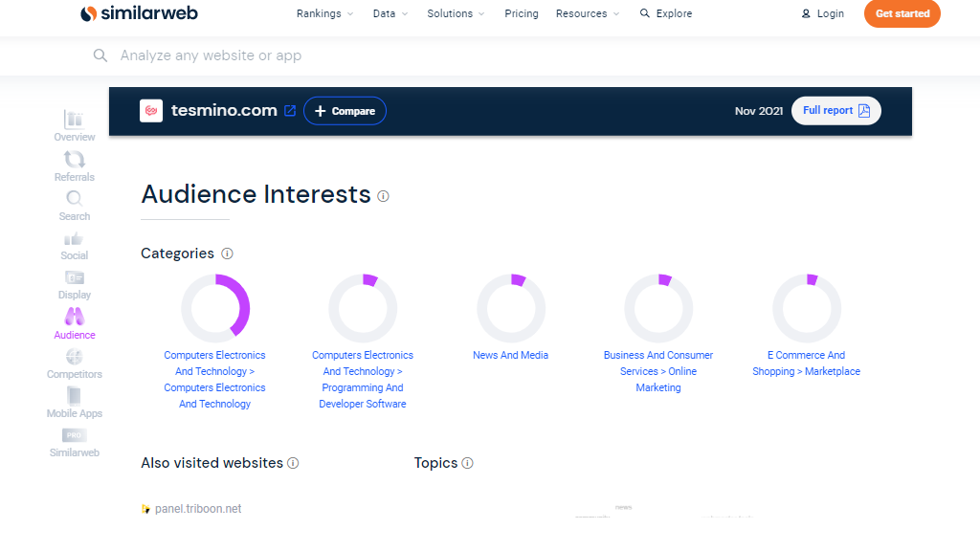
Task: Click the tesmino.com favicon
Action: coord(151,111)
